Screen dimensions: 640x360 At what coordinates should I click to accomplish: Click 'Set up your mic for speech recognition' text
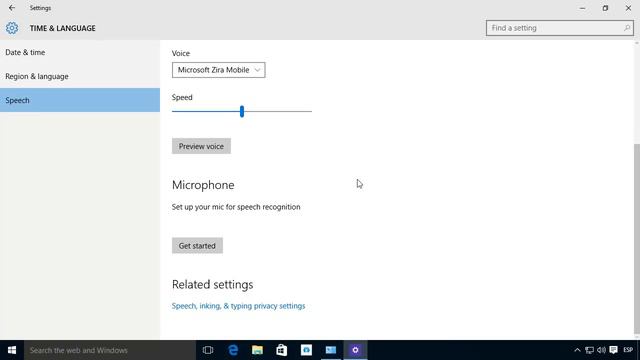tap(236, 207)
